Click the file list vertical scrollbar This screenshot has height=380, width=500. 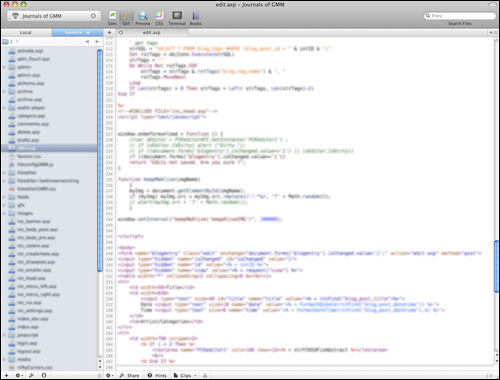pos(100,160)
